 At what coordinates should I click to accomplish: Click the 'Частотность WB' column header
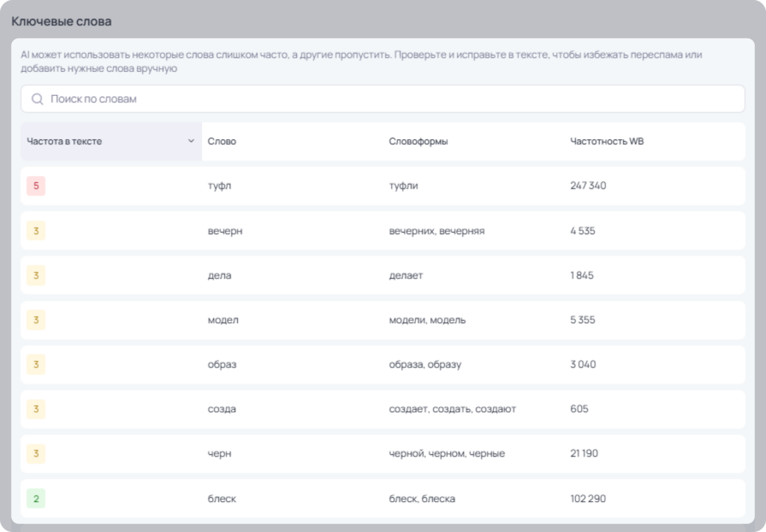607,141
